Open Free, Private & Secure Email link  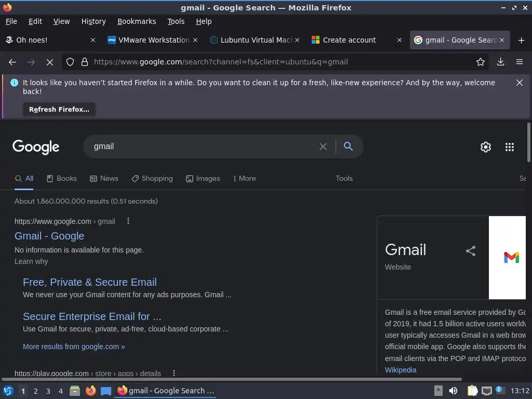click(x=89, y=282)
